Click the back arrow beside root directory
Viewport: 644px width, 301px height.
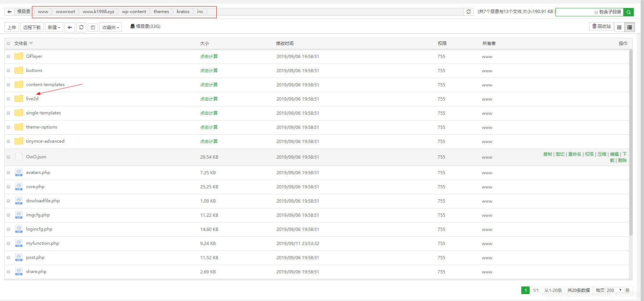[x=9, y=12]
